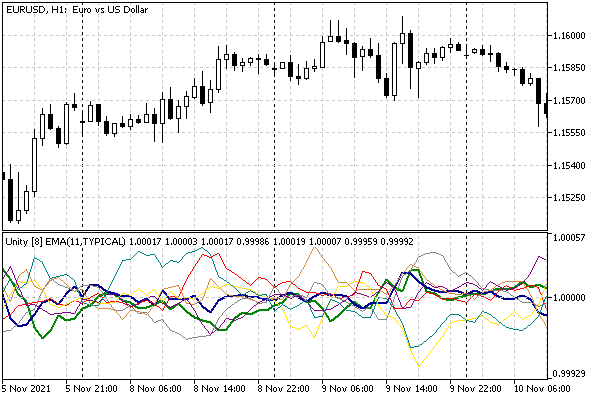Screen dimensions: 600x400
Task: Click the 1.00057 indicator scale label
Action: tap(569, 238)
